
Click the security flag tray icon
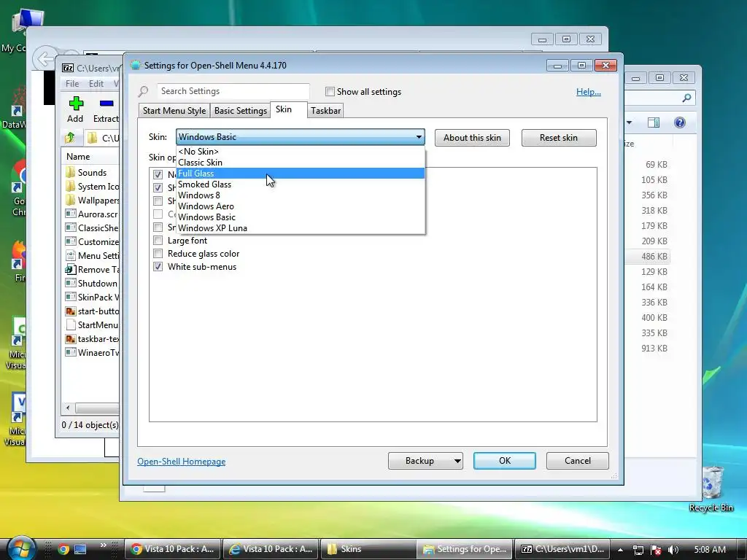pos(656,550)
